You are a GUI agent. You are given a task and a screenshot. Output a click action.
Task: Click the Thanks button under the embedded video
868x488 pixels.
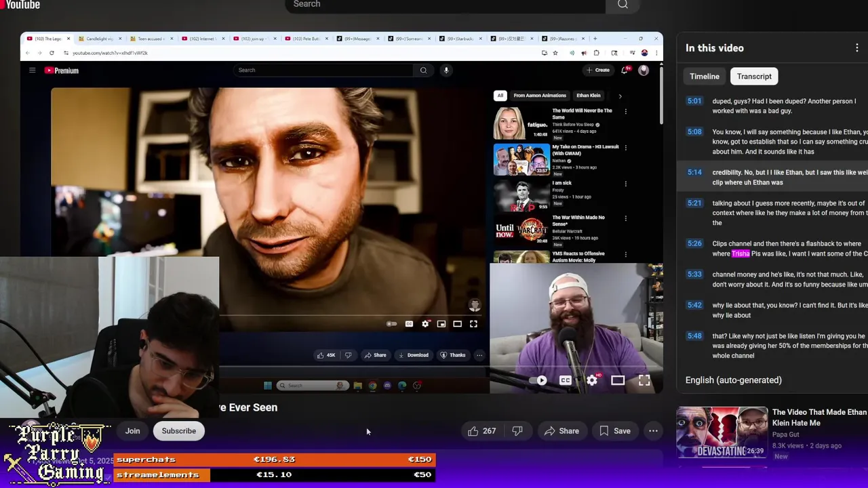(453, 355)
